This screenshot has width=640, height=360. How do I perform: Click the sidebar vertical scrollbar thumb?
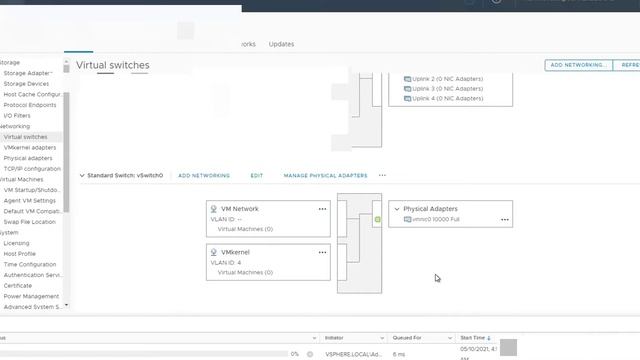[x=66, y=152]
